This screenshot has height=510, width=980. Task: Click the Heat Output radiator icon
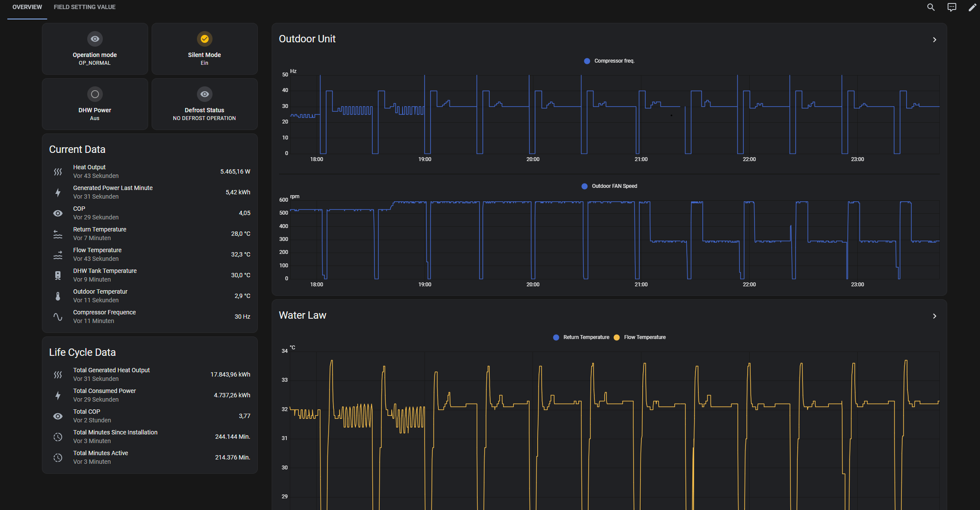click(x=58, y=172)
